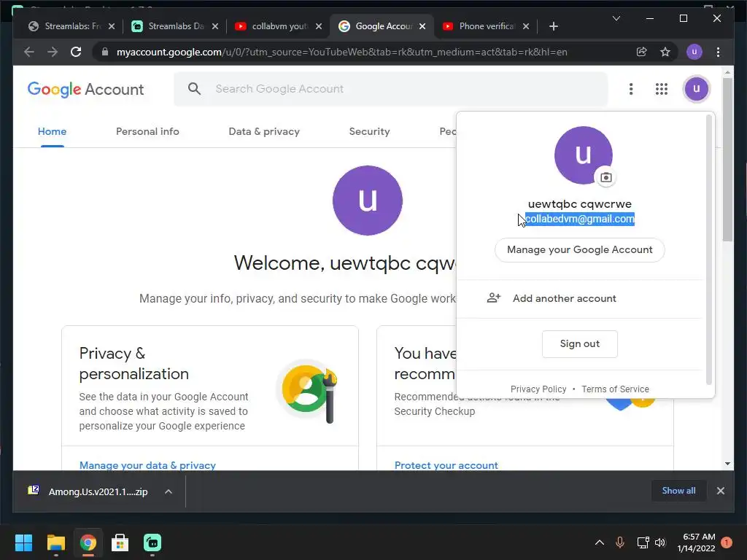The height and width of the screenshot is (560, 747).
Task: Open Microsoft Store from taskbar
Action: pos(120,542)
